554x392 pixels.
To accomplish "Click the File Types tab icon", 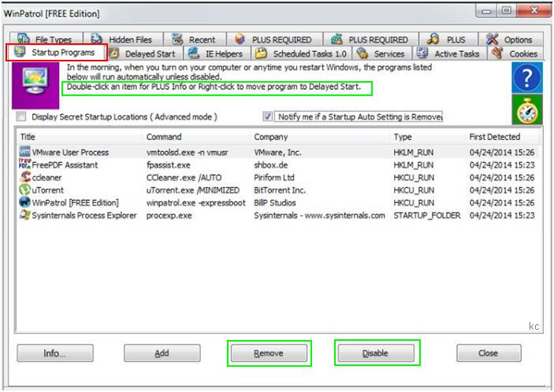I will pos(24,39).
